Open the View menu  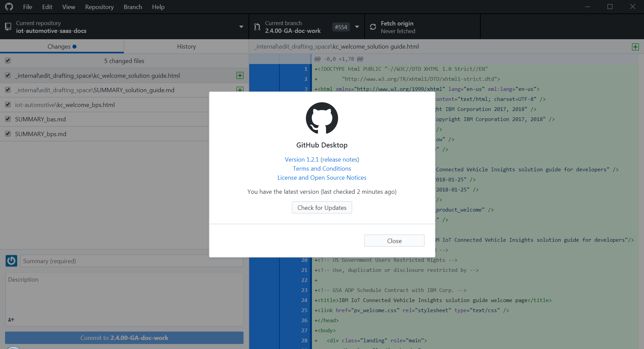(69, 7)
